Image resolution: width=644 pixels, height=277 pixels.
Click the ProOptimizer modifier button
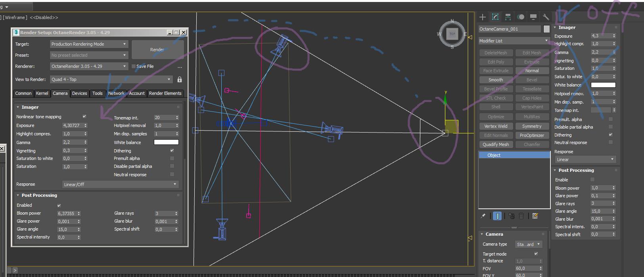coord(532,135)
